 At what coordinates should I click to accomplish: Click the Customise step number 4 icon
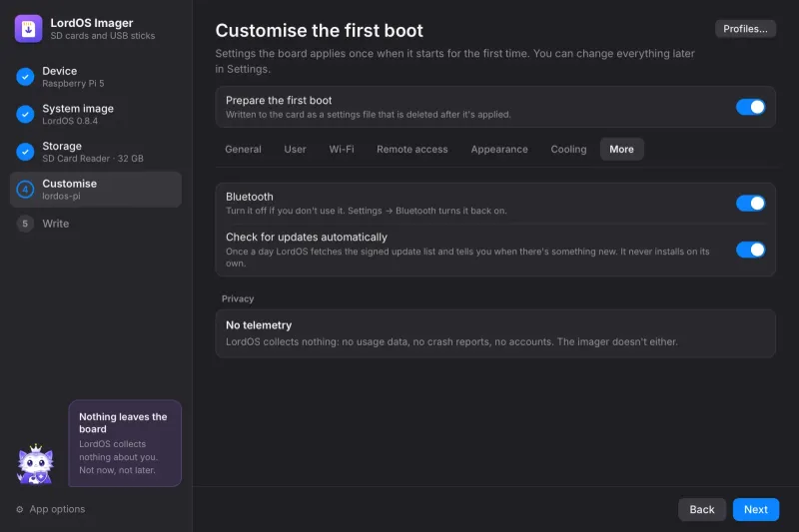25,190
